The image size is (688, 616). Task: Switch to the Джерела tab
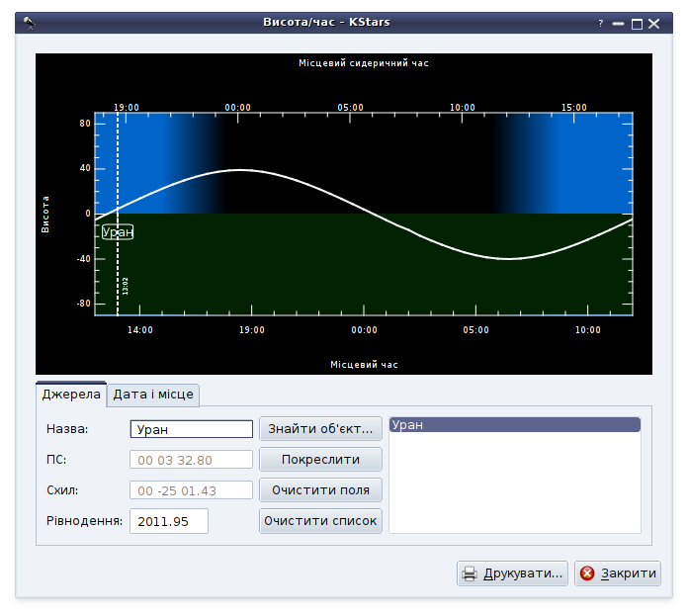pos(71,395)
